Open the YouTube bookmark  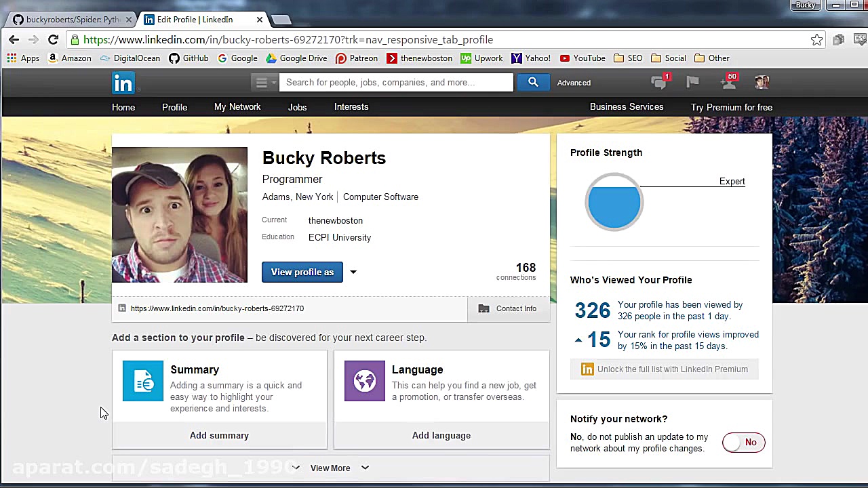pyautogui.click(x=583, y=58)
